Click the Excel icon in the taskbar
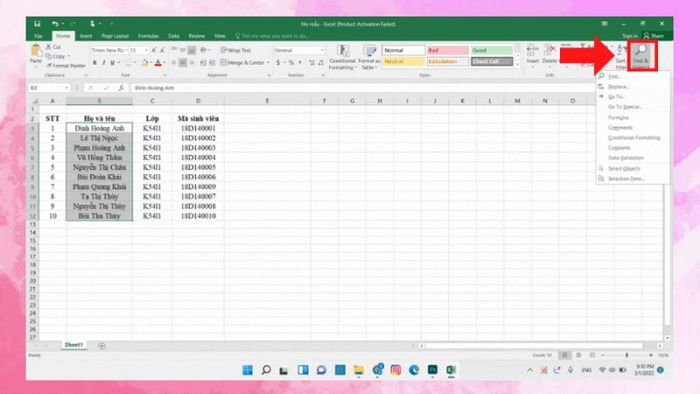 (x=451, y=370)
